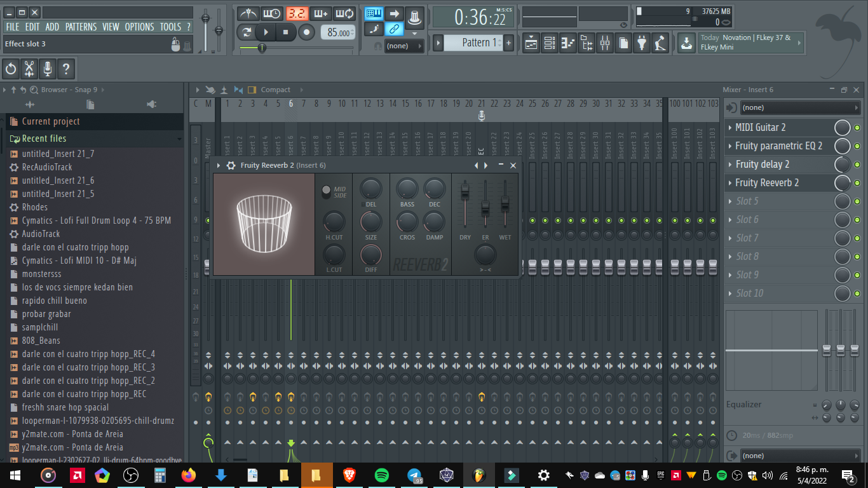The height and width of the screenshot is (488, 868).
Task: Open the EDIT menu
Action: click(x=32, y=27)
